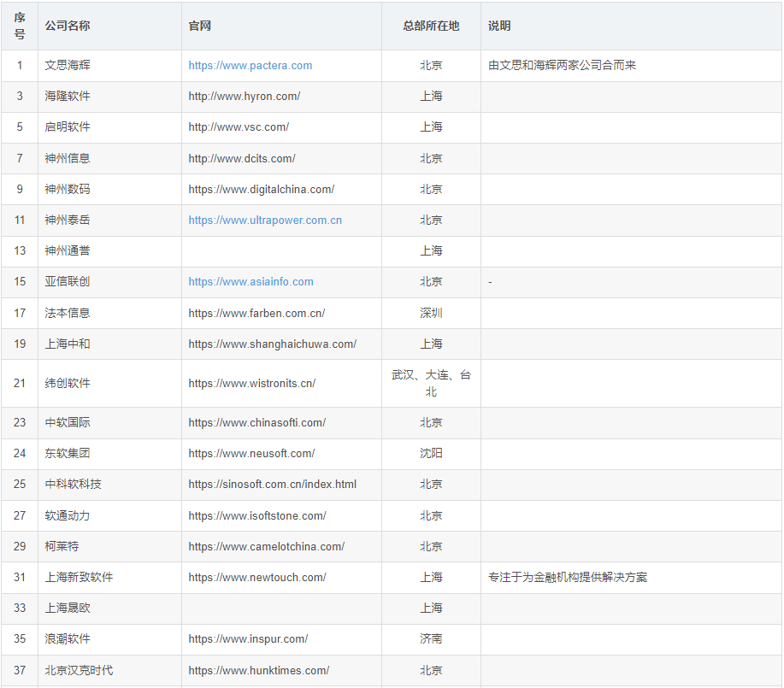Click description 专注于为金融机构提供解决方案
784x688 pixels.
[568, 578]
